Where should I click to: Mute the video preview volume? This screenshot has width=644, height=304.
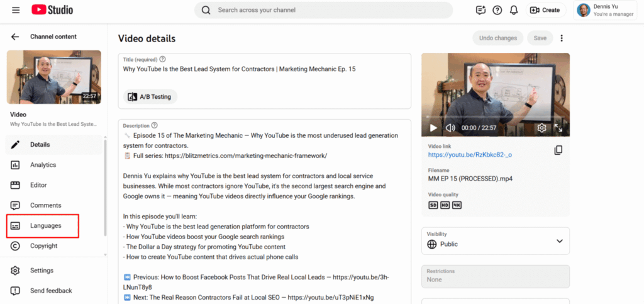click(x=450, y=128)
